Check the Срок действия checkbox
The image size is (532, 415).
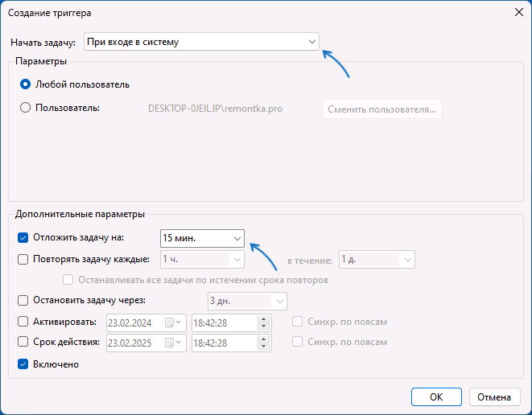tap(23, 343)
